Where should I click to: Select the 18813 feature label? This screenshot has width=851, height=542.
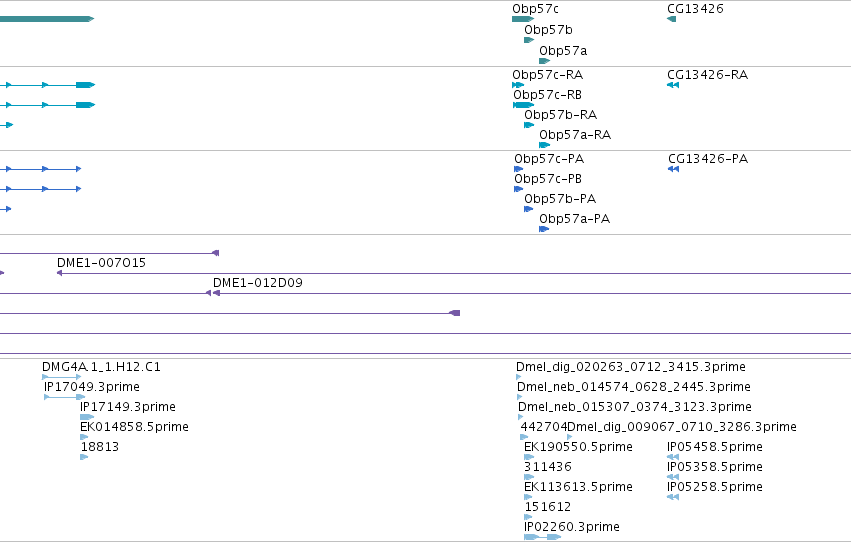(x=100, y=448)
